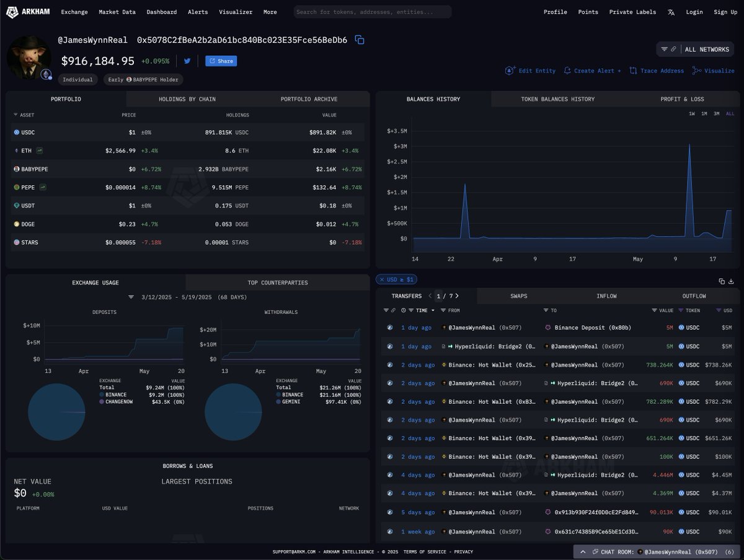
Task: Click the DOGE token icon in portfolio
Action: 17,224
